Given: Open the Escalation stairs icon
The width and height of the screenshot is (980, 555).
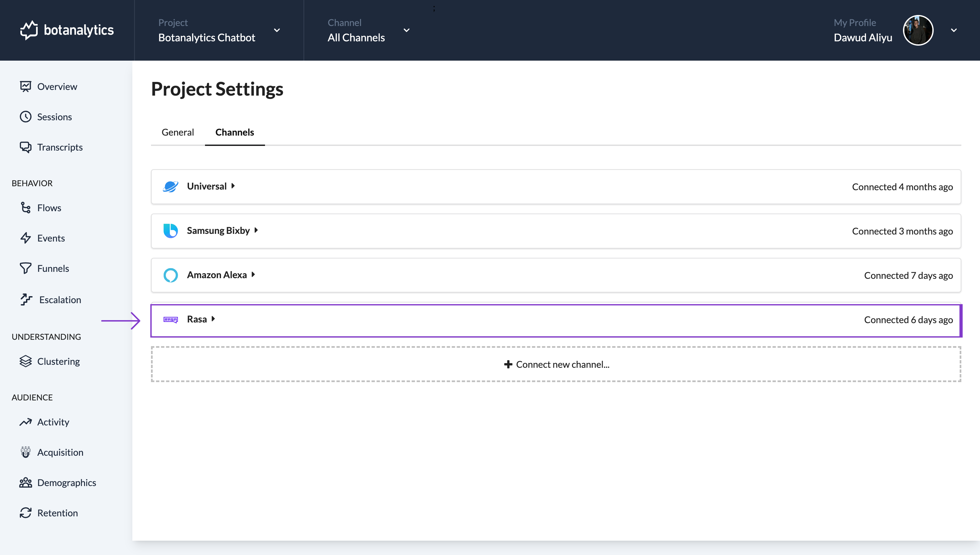Looking at the screenshot, I should click(x=26, y=299).
